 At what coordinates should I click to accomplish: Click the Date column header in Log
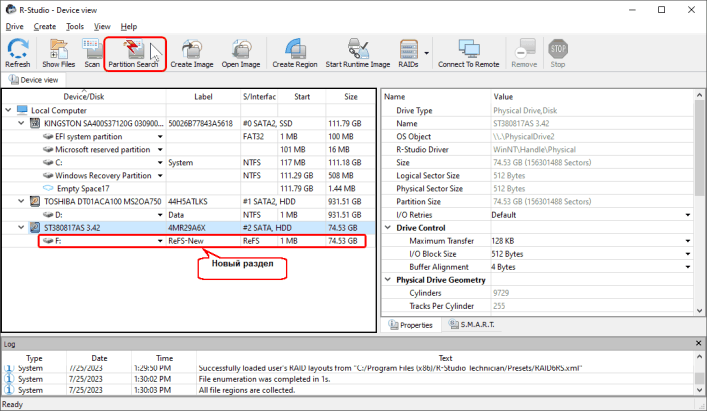pos(99,358)
